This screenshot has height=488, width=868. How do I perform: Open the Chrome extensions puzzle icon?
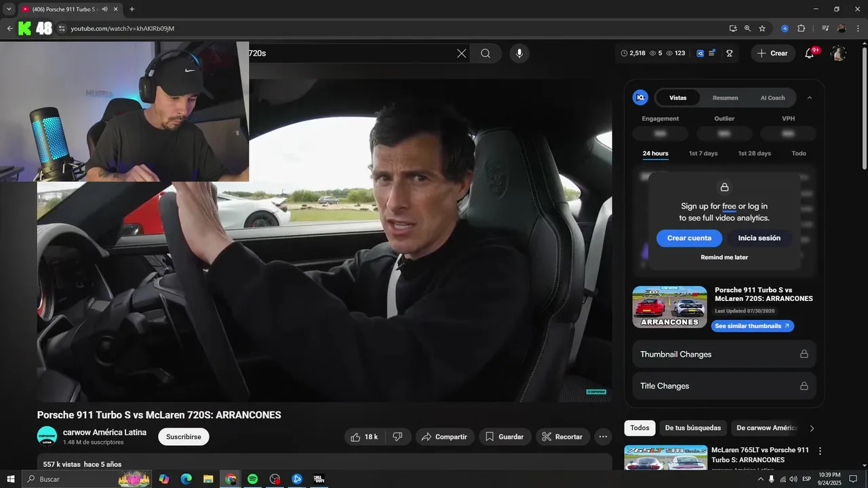pyautogui.click(x=802, y=28)
